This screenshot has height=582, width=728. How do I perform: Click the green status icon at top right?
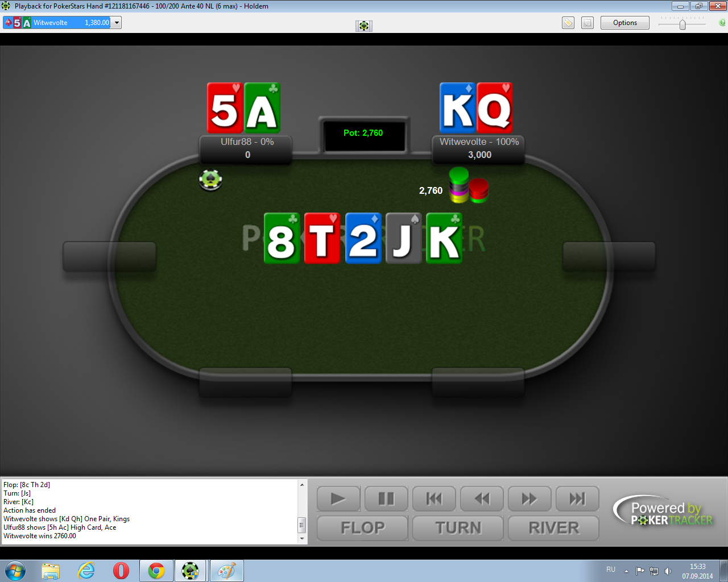coord(722,23)
